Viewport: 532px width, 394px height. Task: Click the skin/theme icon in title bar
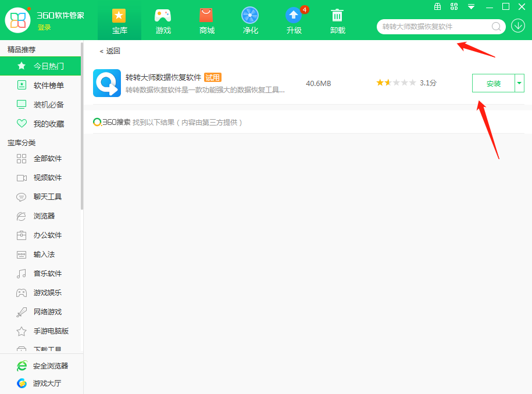point(454,6)
